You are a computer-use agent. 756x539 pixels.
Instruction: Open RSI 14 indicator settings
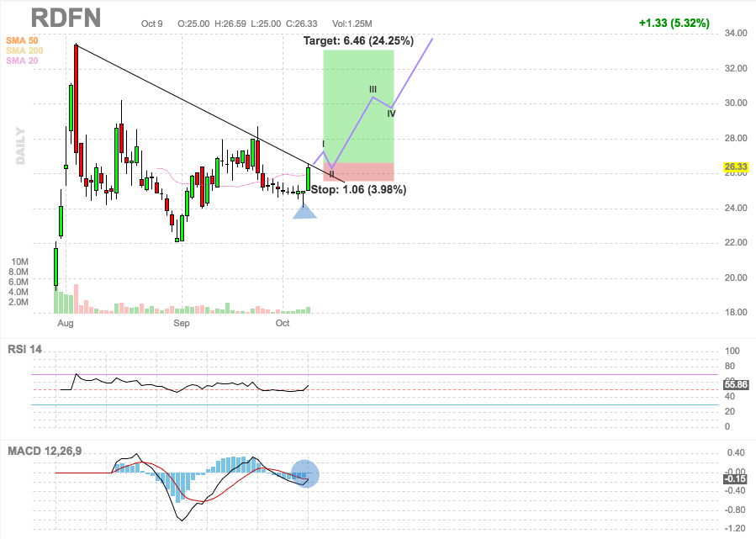pos(26,347)
